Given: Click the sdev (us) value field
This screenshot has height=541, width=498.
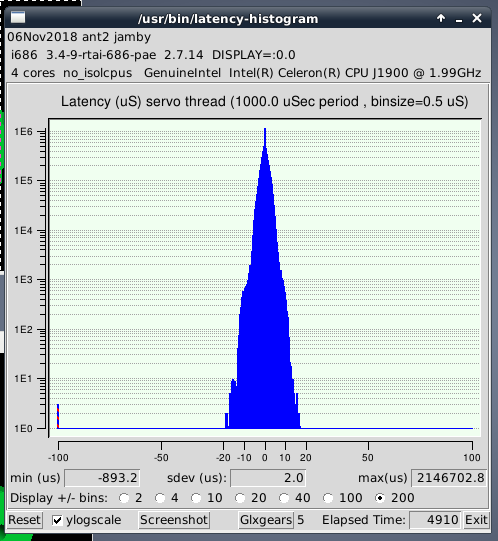Looking at the screenshot, I should pyautogui.click(x=268, y=478).
